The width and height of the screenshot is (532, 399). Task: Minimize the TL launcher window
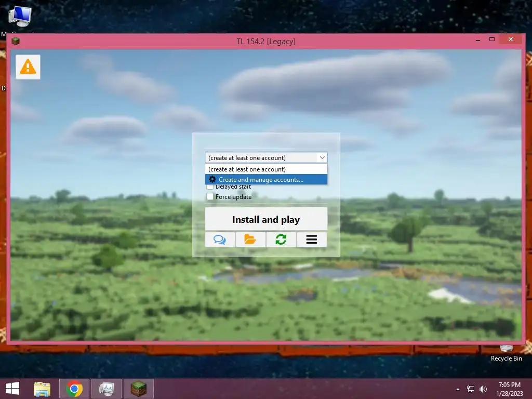click(478, 39)
